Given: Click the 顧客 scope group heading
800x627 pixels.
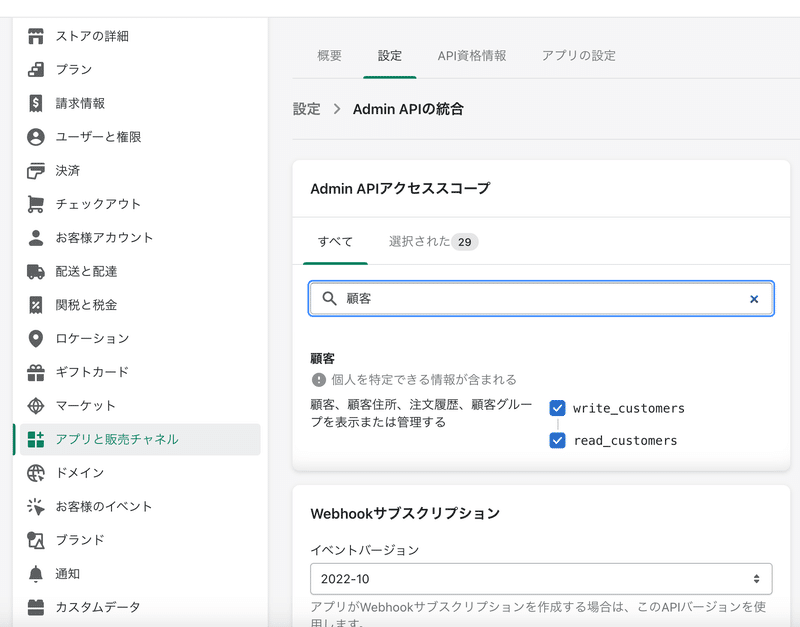Looking at the screenshot, I should 322,359.
